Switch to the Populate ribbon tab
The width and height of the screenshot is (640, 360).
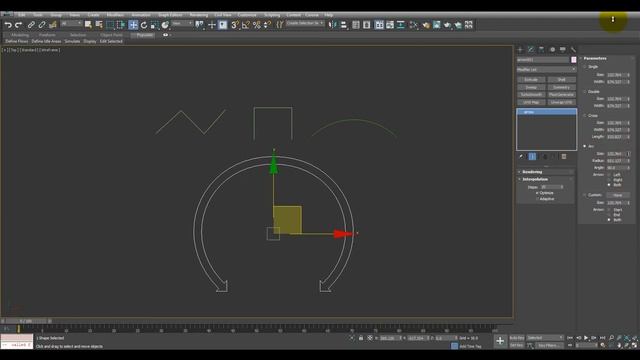144,35
